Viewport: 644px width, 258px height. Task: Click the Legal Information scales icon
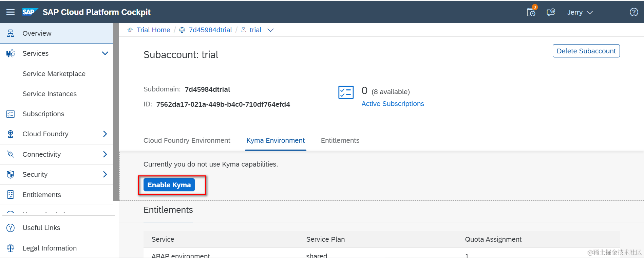(11, 248)
